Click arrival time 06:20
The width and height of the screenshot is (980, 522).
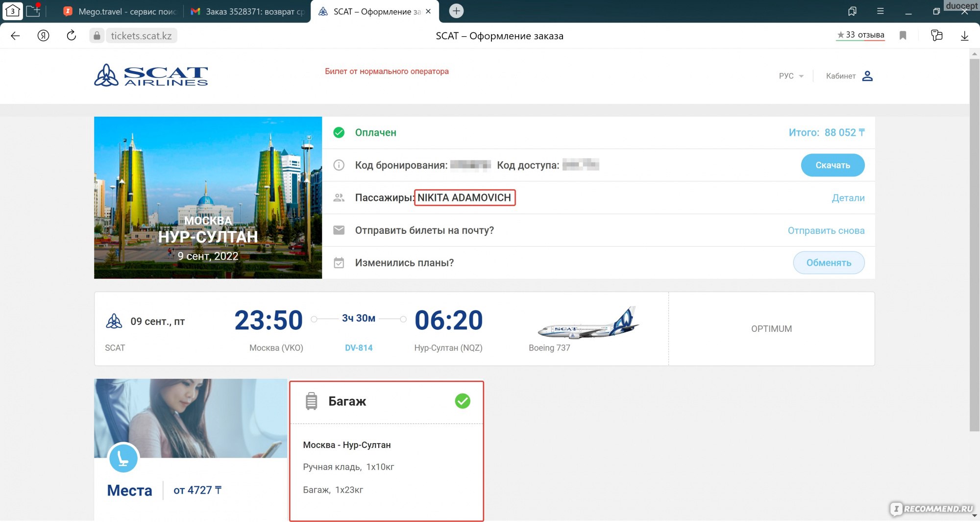point(448,320)
